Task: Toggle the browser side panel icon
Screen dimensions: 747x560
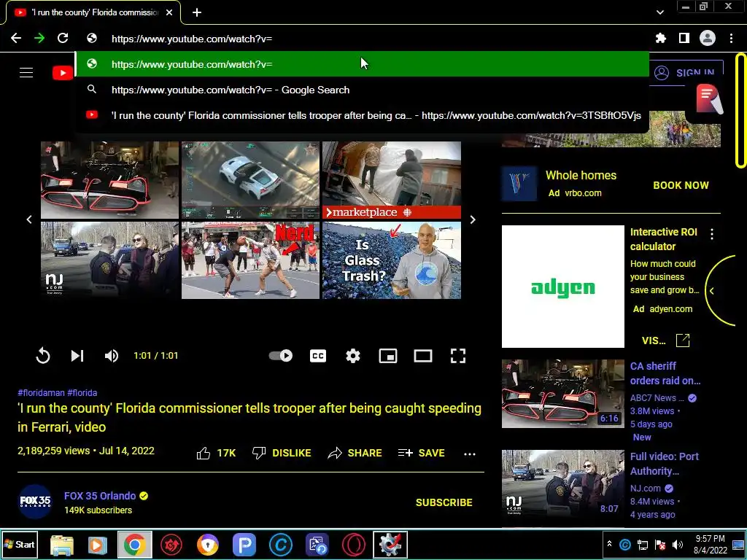Action: 684,38
